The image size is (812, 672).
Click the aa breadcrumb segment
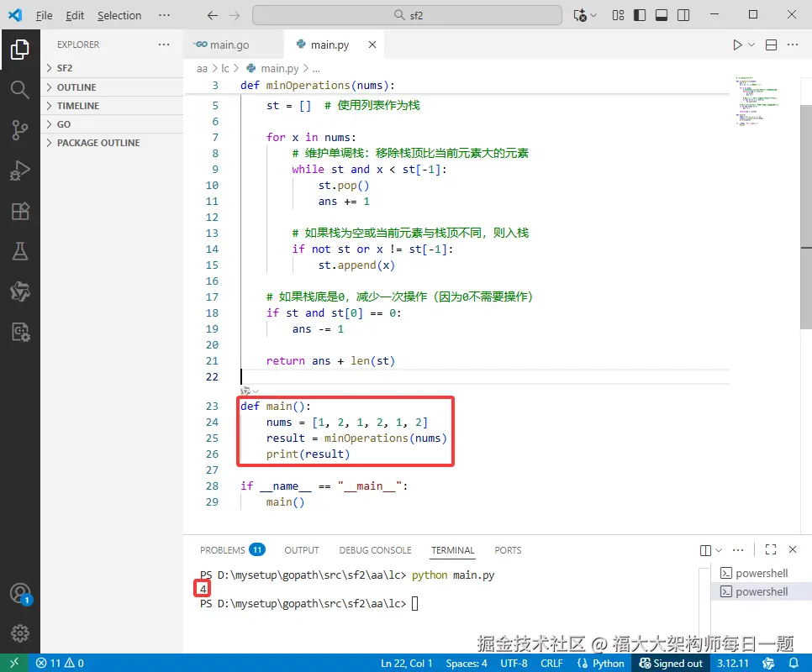point(202,68)
